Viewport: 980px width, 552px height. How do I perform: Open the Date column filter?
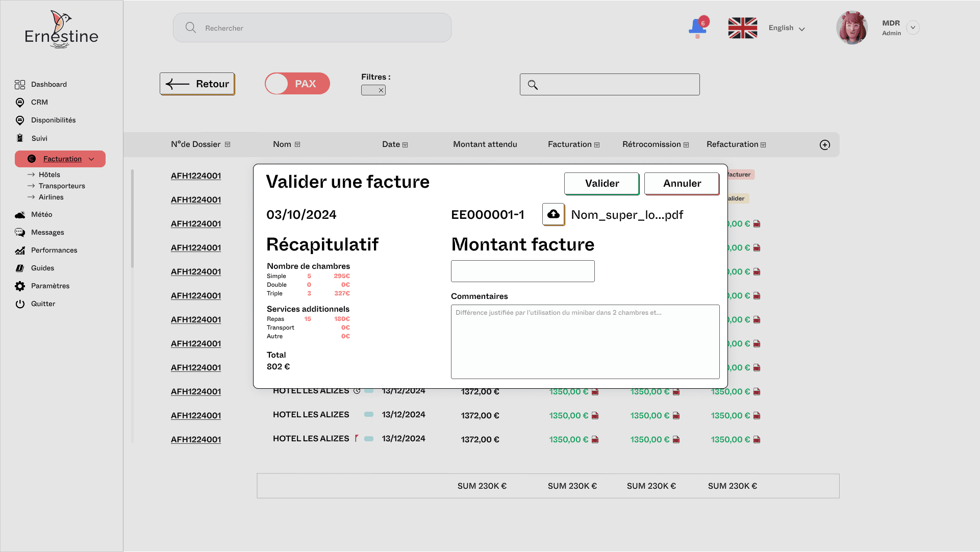[405, 145]
